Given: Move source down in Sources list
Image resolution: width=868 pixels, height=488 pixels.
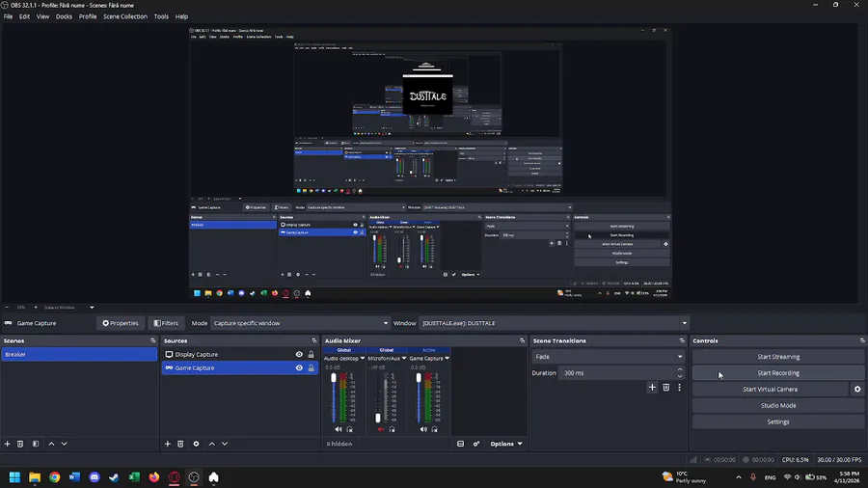Looking at the screenshot, I should tap(225, 444).
